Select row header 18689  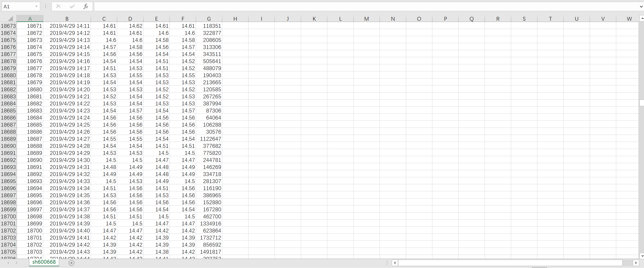coord(8,139)
